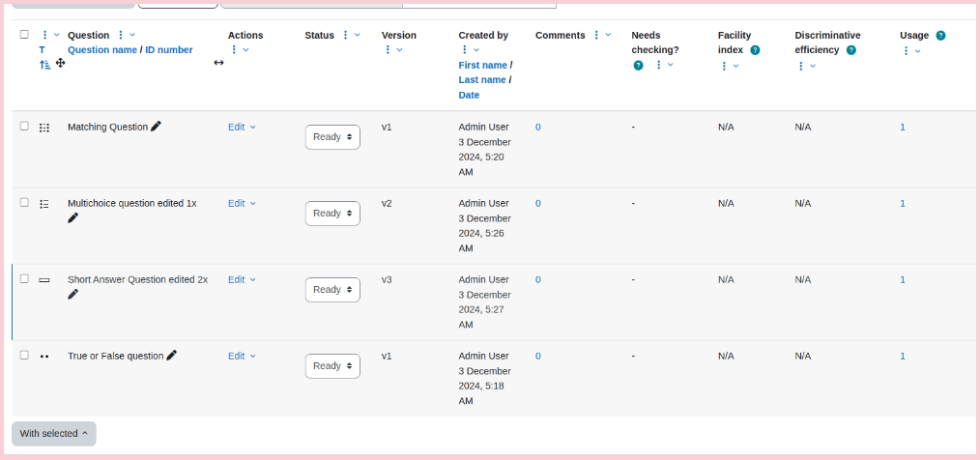Click the pencil icon for Short Answer Question edited 2x
Image resolution: width=980 pixels, height=460 pixels.
[x=73, y=294]
